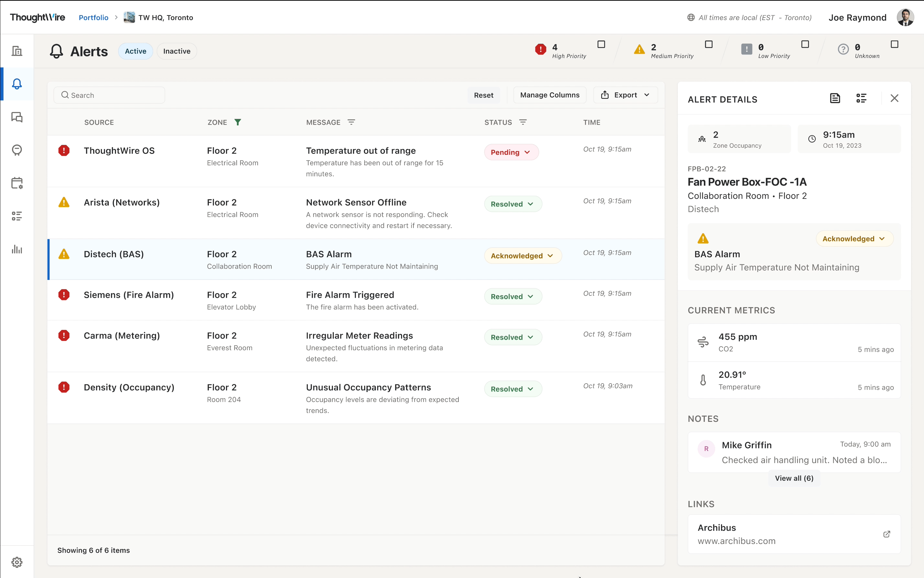Image resolution: width=924 pixels, height=578 pixels.
Task: Click the MESSAGE column filter icon
Action: click(x=351, y=122)
